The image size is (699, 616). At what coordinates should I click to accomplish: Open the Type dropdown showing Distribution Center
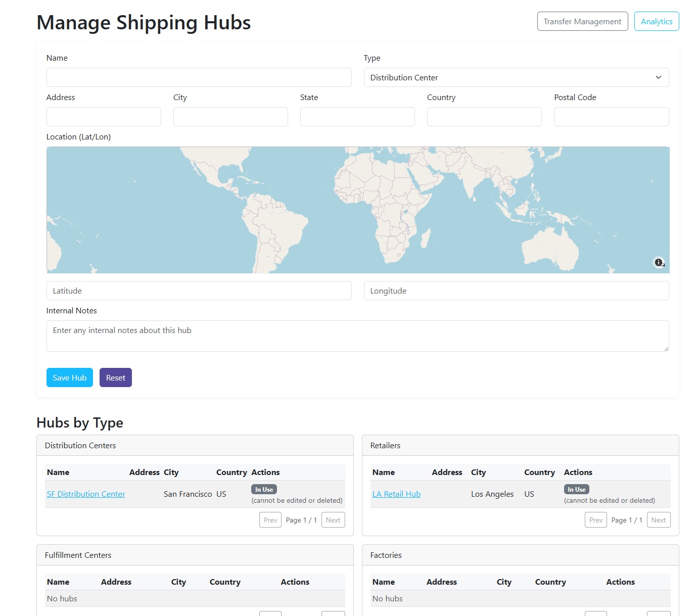click(x=516, y=77)
